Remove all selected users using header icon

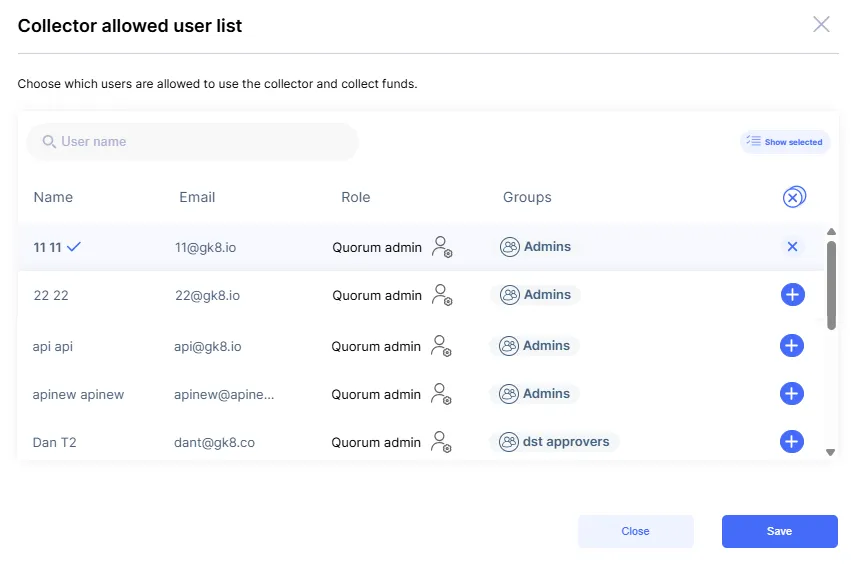(794, 197)
